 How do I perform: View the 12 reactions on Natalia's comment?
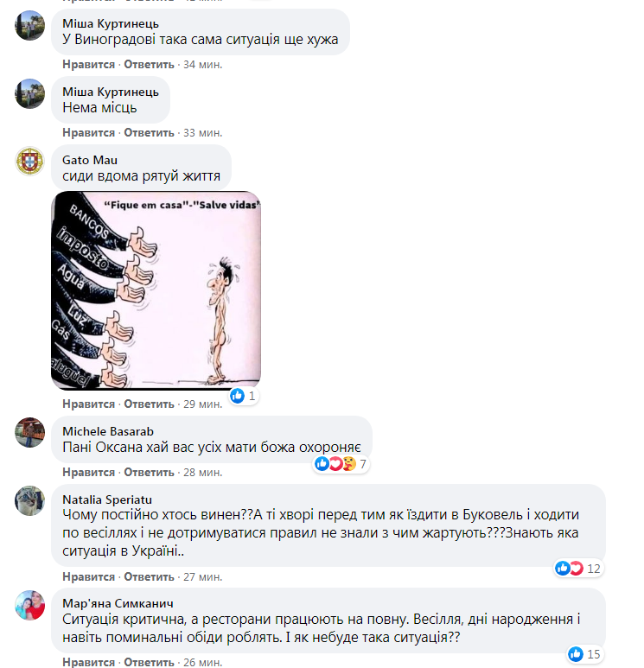(x=579, y=569)
